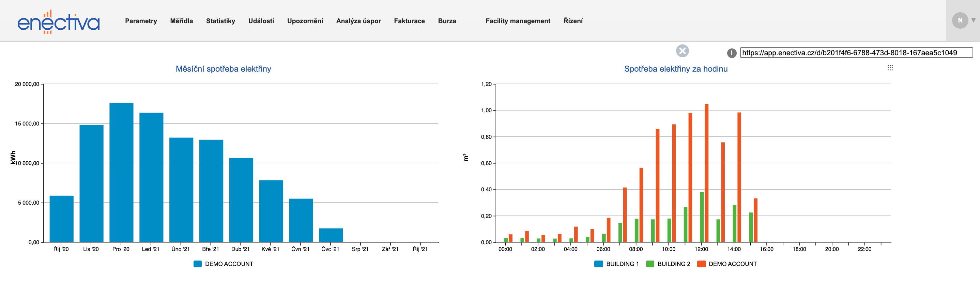The height and width of the screenshot is (281, 980).
Task: Open the Události menu item
Action: click(x=261, y=21)
